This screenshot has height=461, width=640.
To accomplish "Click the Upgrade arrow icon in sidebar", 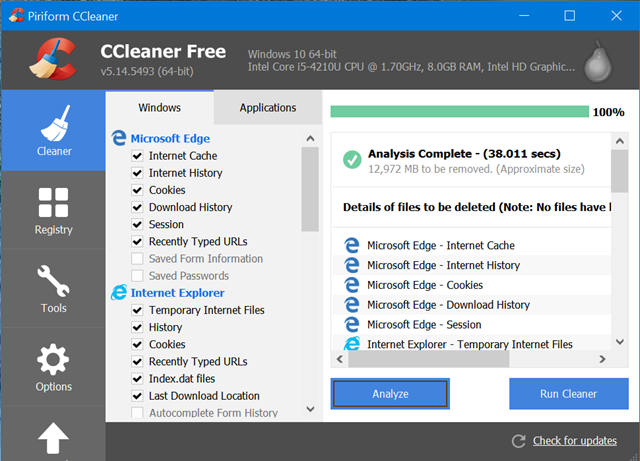I will pos(53,438).
